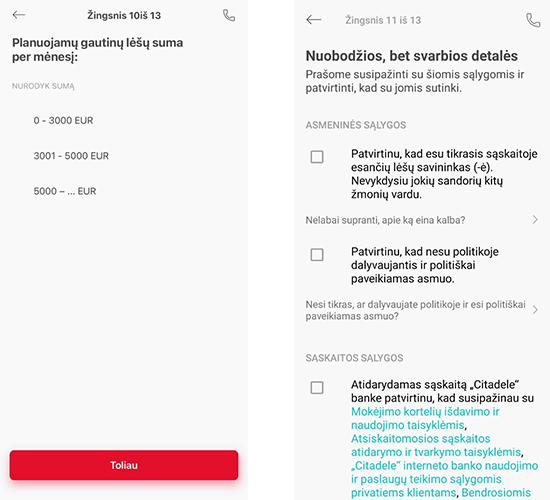Tick the not politically exposed person checkbox

317,255
